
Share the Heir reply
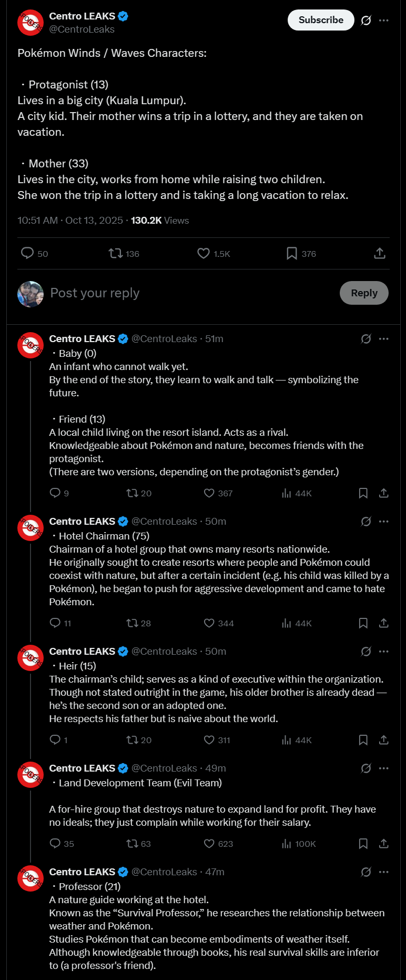pyautogui.click(x=384, y=740)
